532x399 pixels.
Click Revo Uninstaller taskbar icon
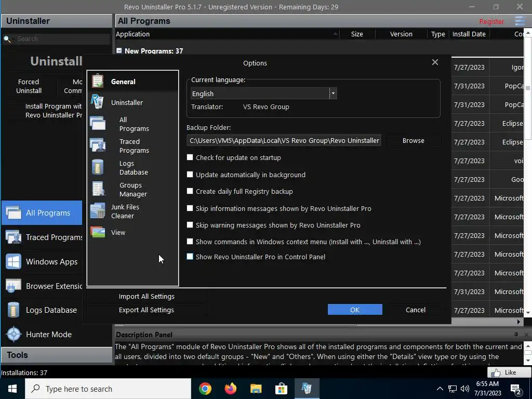[307, 389]
